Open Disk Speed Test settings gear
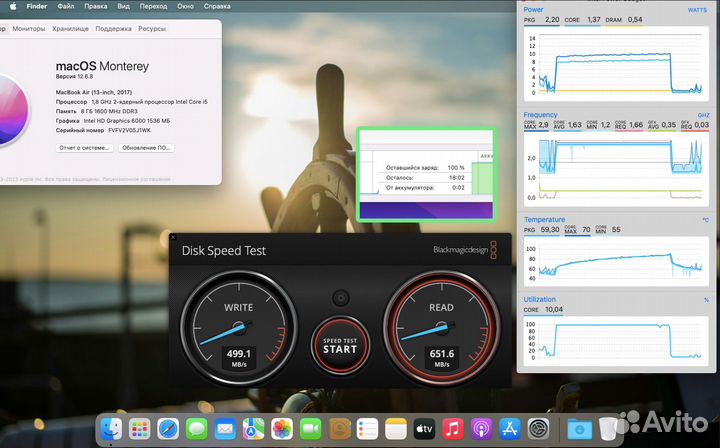The width and height of the screenshot is (720, 448). (341, 298)
